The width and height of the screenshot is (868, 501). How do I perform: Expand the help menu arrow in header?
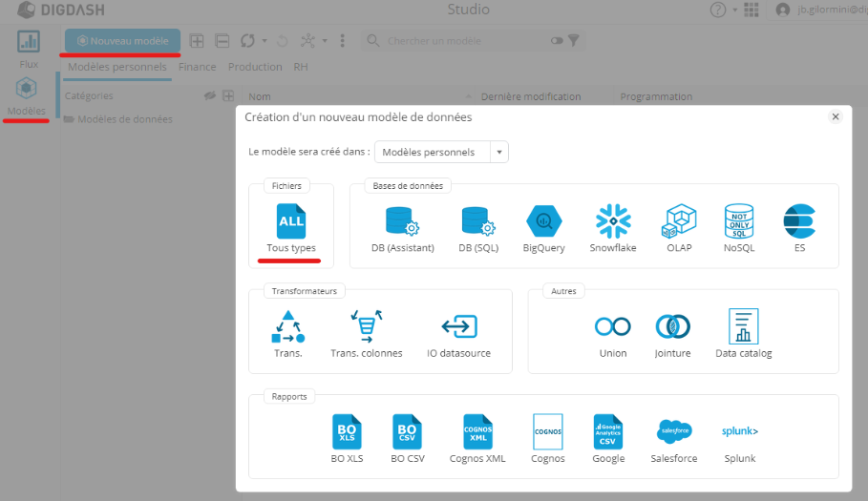(733, 10)
